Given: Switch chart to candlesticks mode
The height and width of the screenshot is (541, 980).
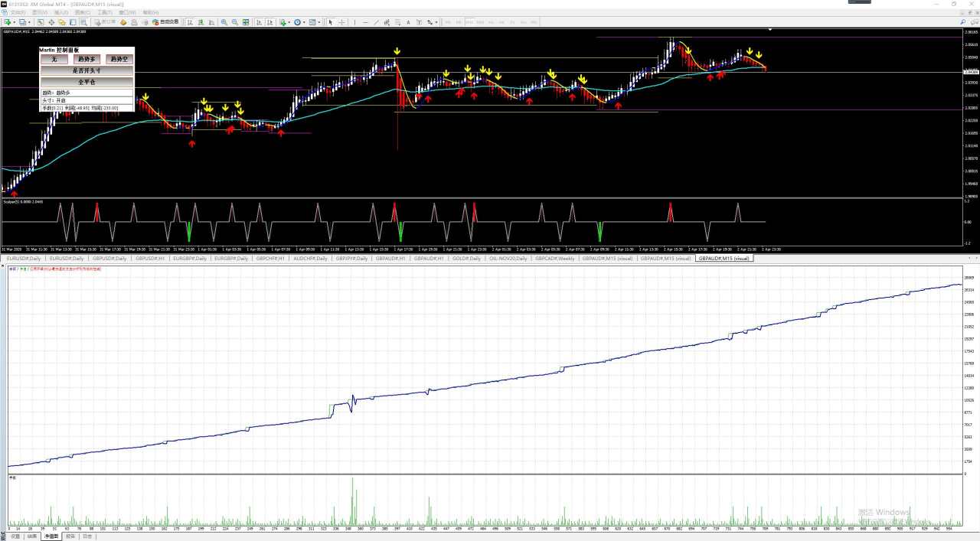Looking at the screenshot, I should coord(201,22).
